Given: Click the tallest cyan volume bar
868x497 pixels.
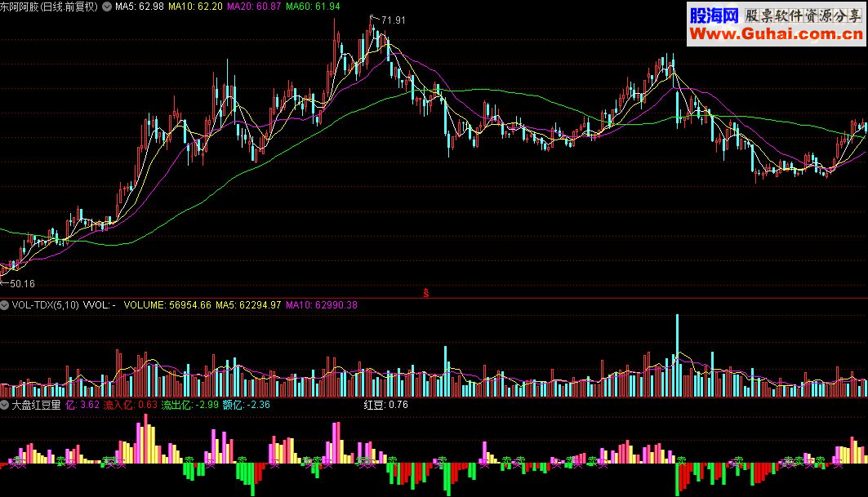Looking at the screenshot, I should tap(677, 355).
